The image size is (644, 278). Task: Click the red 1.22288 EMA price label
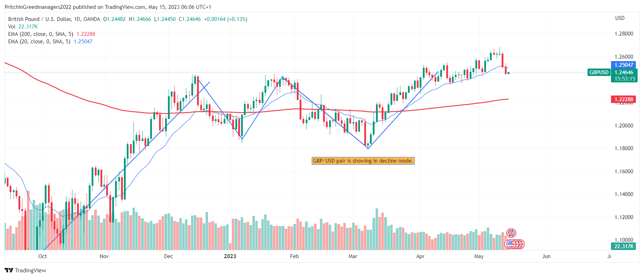tap(624, 99)
